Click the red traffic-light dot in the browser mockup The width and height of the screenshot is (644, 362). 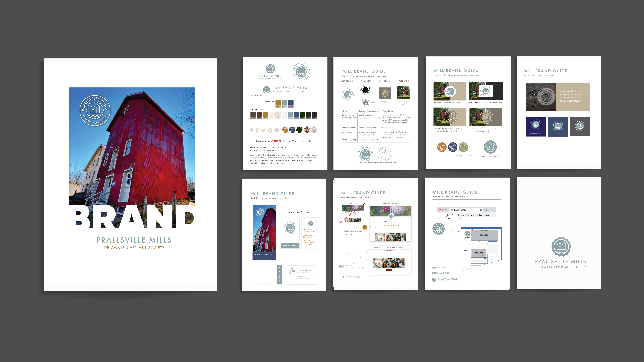pos(440,210)
